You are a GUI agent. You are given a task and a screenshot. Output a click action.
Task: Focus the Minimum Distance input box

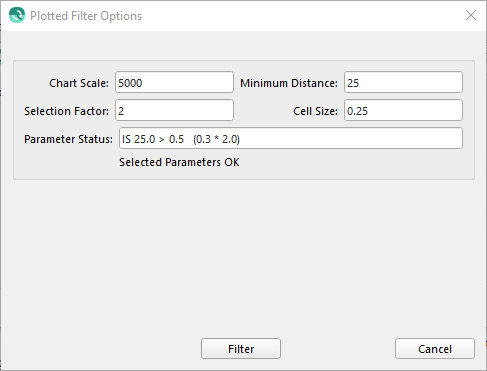tap(403, 82)
